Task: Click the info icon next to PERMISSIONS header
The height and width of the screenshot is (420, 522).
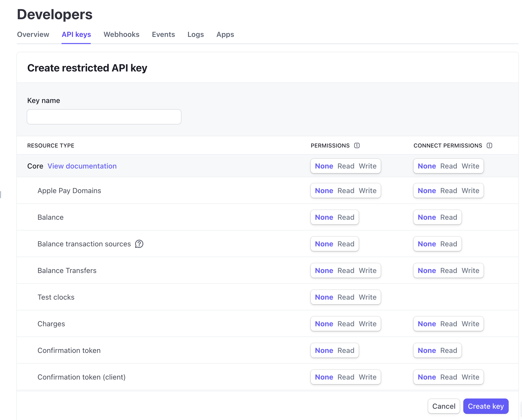Action: pos(357,145)
